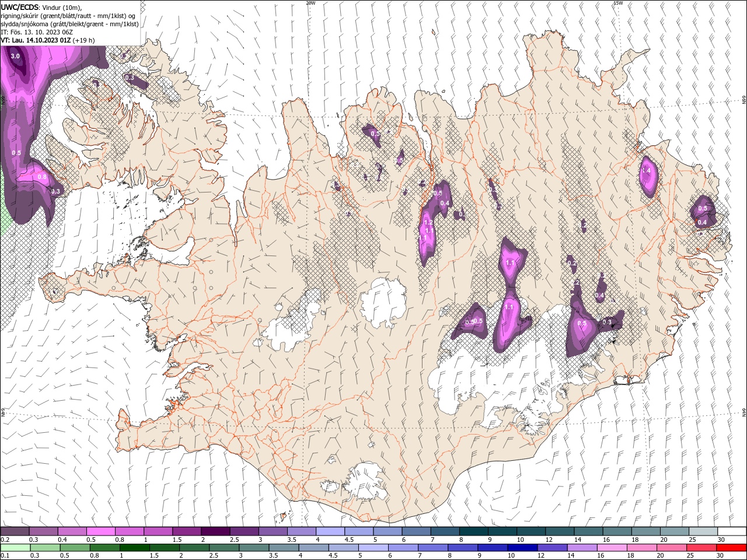Click the 0.1 label in lower legend row
This screenshot has width=747, height=560.
tap(5, 556)
